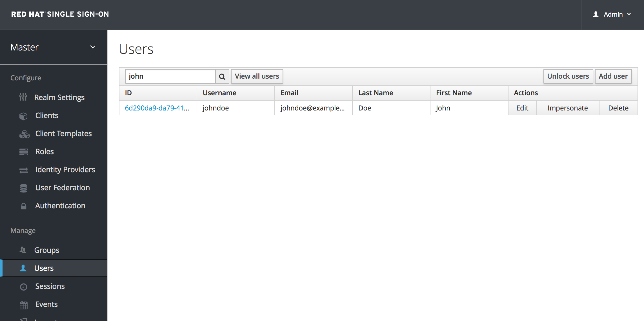Screen dimensions: 644x321
Task: Click the Authentication icon in sidebar
Action: coord(24,205)
